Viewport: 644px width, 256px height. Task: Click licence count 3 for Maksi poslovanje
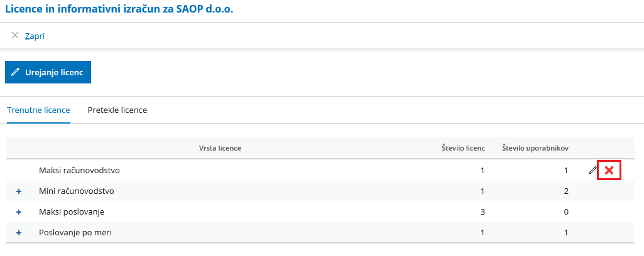(x=483, y=212)
